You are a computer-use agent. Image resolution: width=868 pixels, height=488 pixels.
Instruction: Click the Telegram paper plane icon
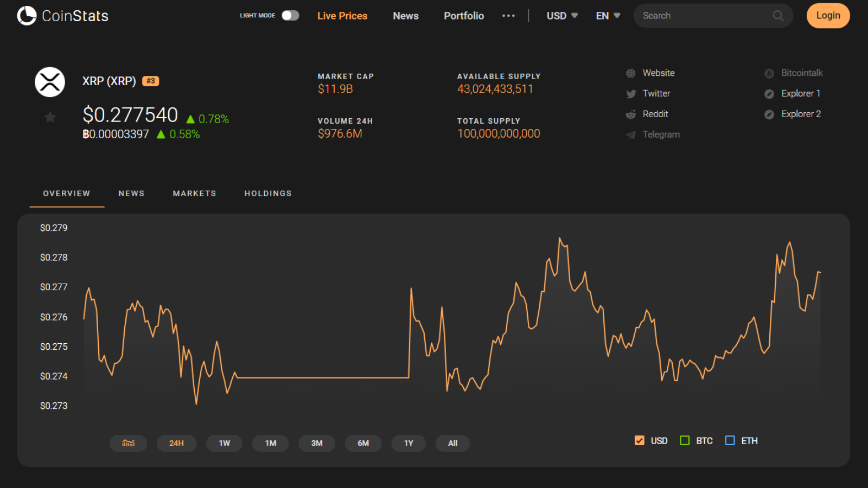coord(630,135)
